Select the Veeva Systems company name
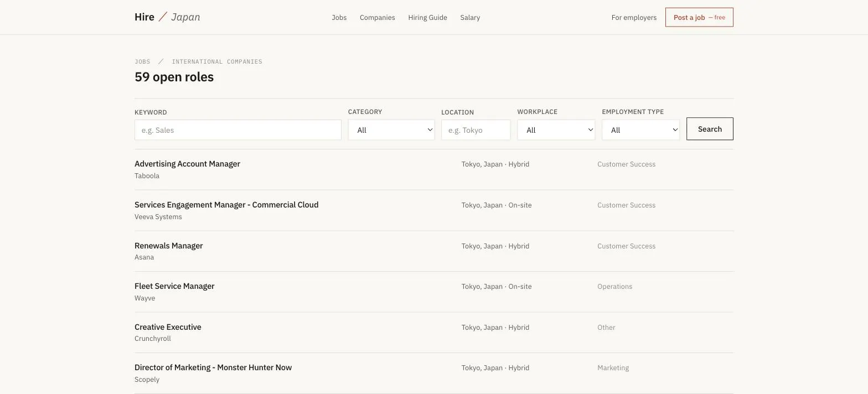 (x=158, y=217)
